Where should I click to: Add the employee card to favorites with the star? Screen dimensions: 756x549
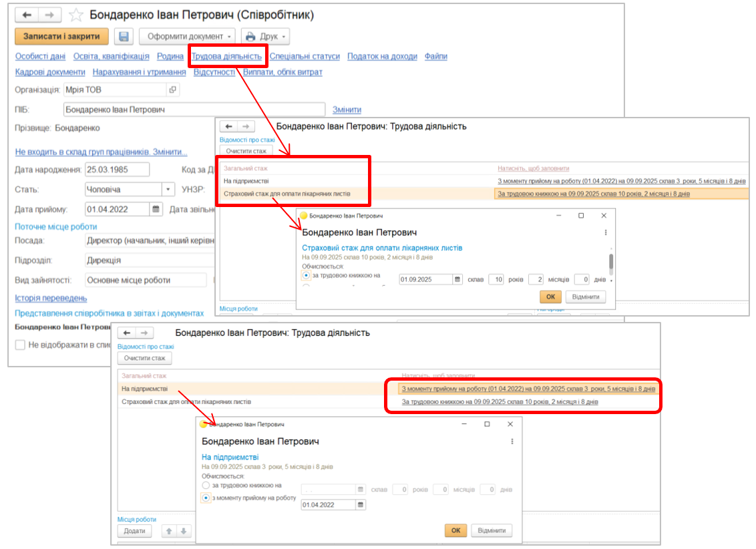tap(77, 15)
